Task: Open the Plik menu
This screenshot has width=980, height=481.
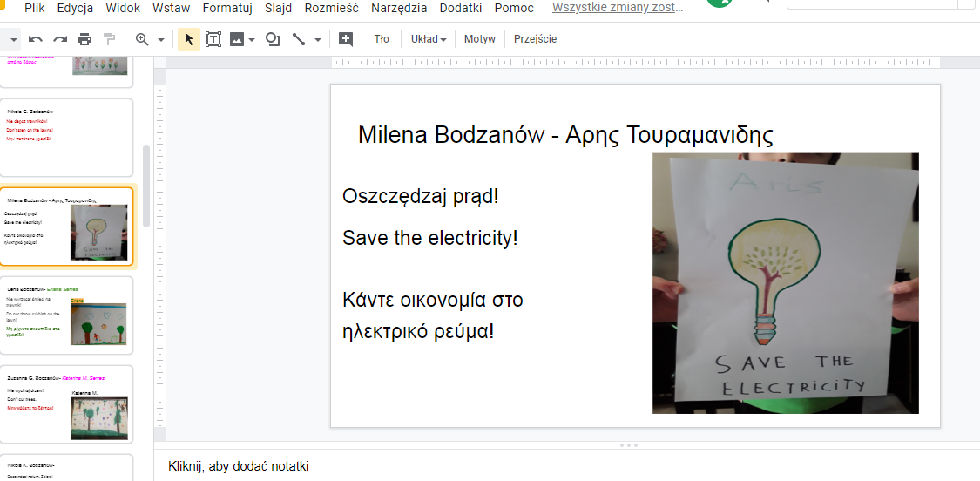Action: (x=34, y=8)
